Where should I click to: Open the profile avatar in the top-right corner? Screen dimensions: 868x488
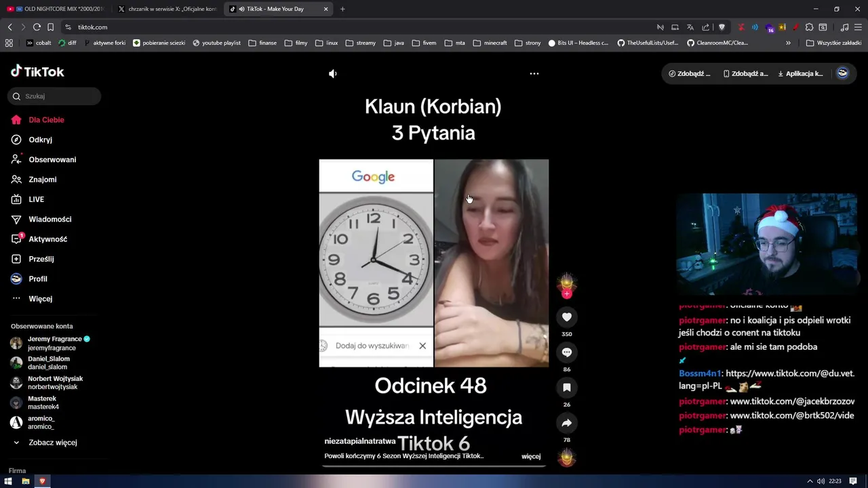pyautogui.click(x=842, y=73)
